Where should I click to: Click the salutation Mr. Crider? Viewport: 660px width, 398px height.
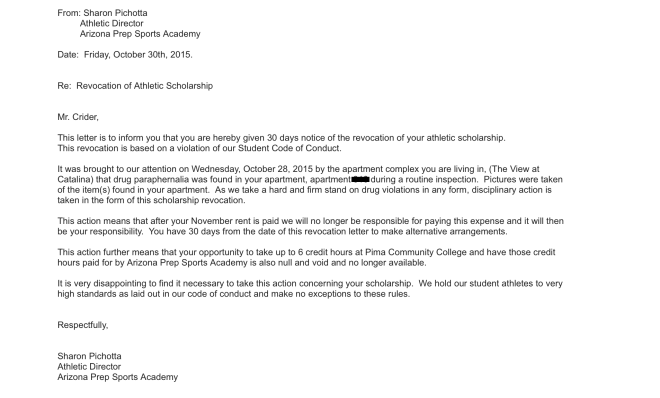[78, 117]
